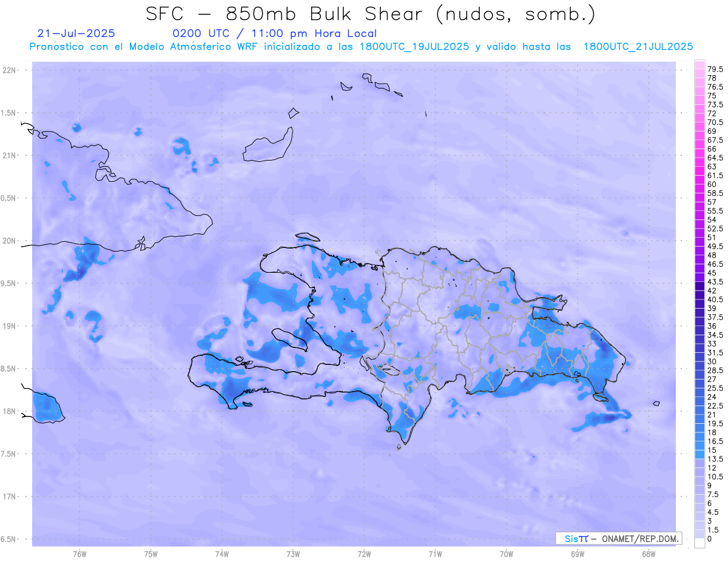
Task: Click the "39" value on the color bar
Action: [712, 308]
